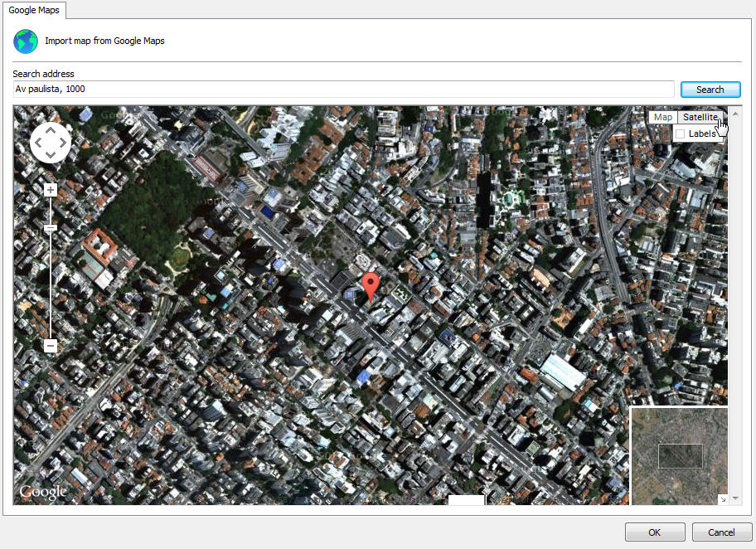
Task: Collapse the overview map with the corner arrow
Action: [723, 500]
